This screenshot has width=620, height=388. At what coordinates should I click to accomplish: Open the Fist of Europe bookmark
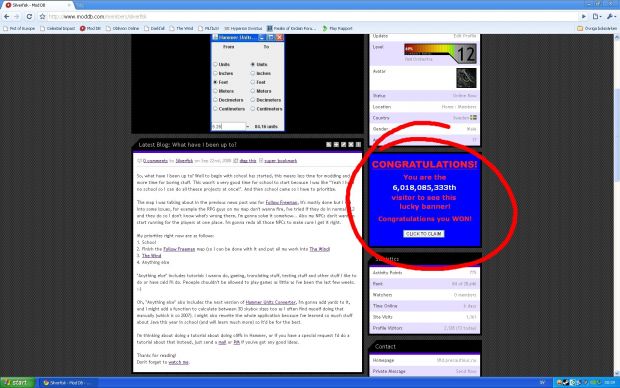[19, 28]
